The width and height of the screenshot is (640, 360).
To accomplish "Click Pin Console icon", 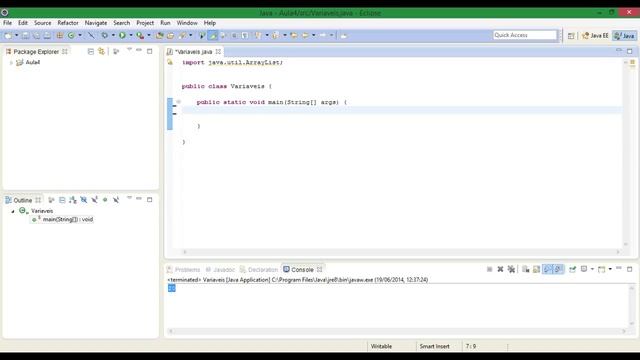I will click(573, 269).
